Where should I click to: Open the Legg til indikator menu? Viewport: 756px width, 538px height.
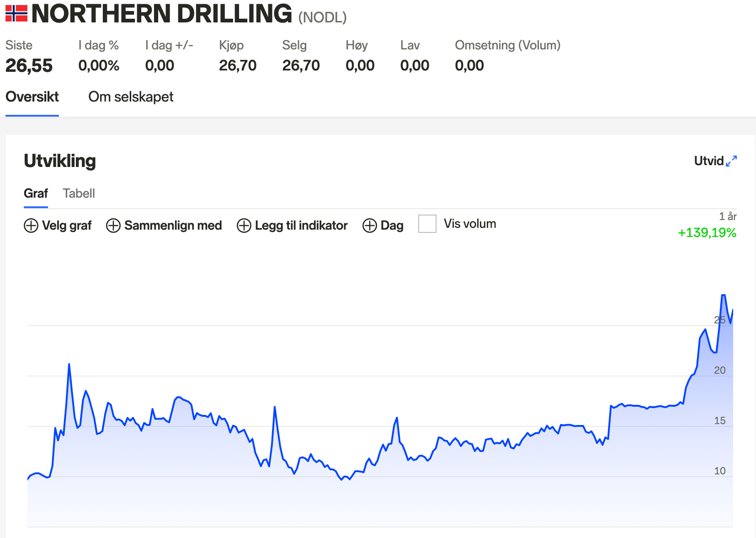click(293, 226)
